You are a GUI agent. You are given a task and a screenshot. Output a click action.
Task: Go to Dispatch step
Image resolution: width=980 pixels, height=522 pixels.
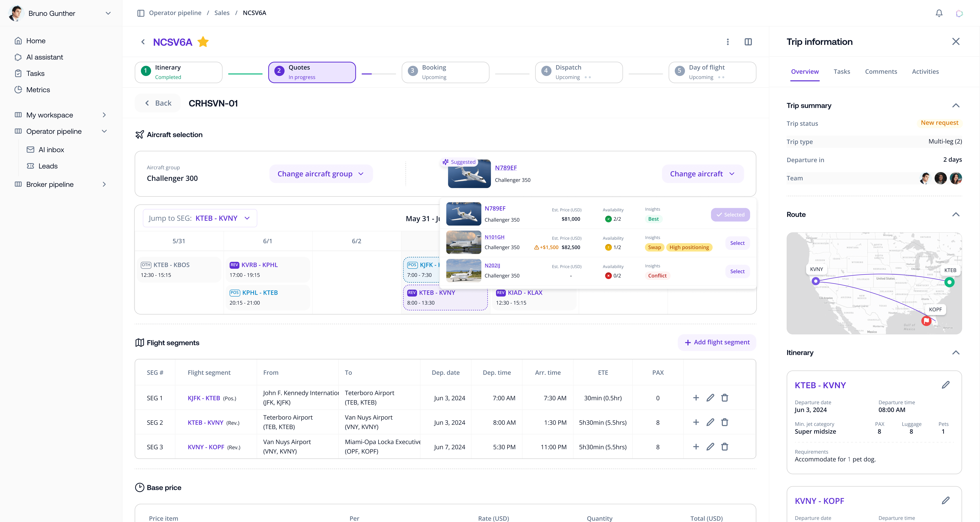pos(579,72)
